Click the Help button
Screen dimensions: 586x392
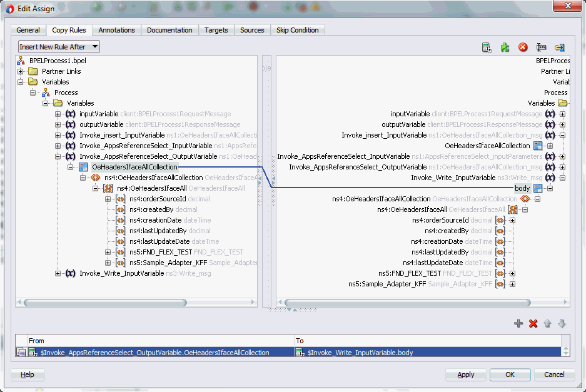28,374
